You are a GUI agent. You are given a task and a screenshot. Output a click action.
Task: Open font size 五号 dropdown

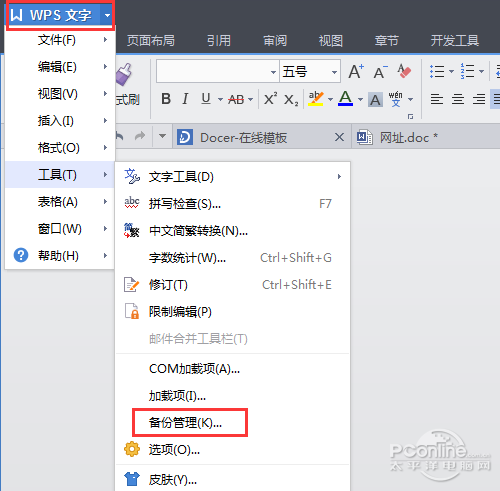click(334, 72)
